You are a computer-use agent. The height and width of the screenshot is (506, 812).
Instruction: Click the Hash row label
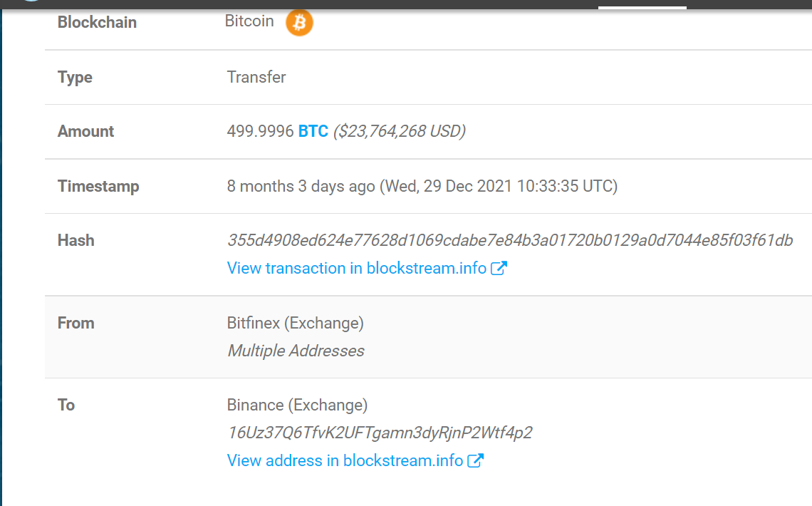pyautogui.click(x=76, y=241)
